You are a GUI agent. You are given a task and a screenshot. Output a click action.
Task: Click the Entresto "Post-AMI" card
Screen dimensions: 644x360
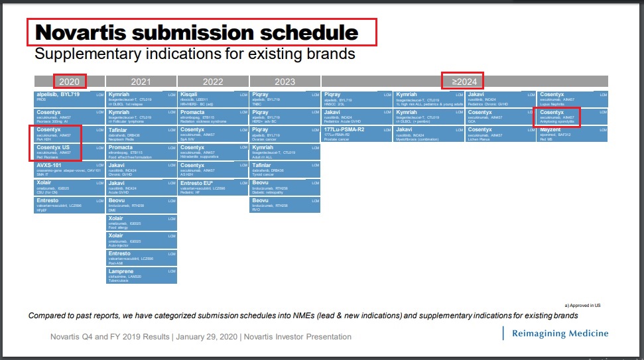141,258
